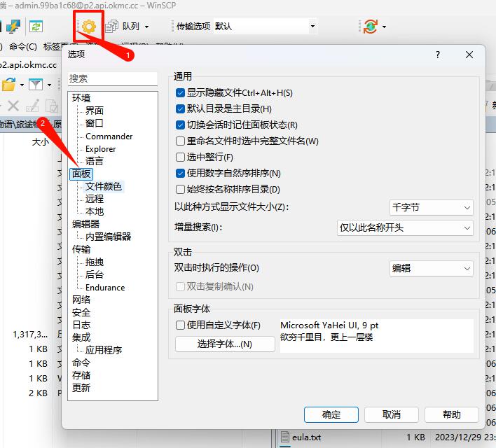Image resolution: width=496 pixels, height=448 pixels.
Task: Click the preferences gear icon in toolbar
Action: pos(89,26)
